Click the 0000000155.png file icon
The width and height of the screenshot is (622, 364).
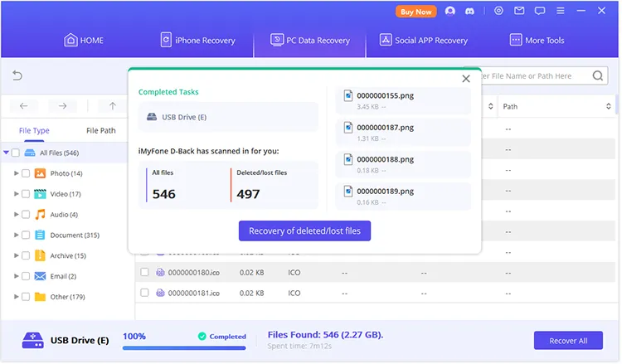347,95
